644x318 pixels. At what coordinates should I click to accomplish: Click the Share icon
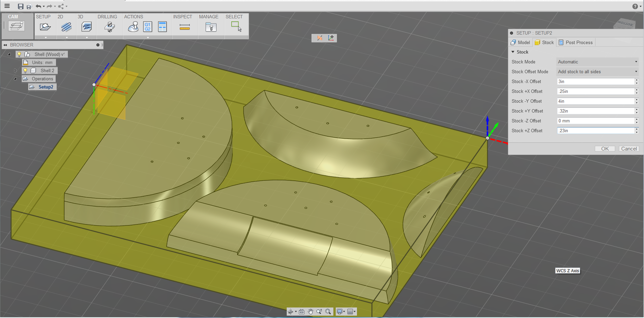coord(61,6)
